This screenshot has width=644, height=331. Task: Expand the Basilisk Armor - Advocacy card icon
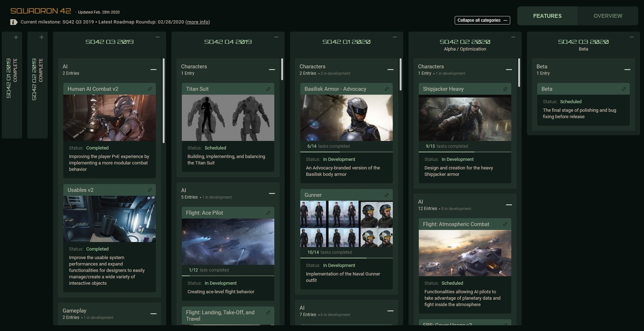tap(386, 89)
